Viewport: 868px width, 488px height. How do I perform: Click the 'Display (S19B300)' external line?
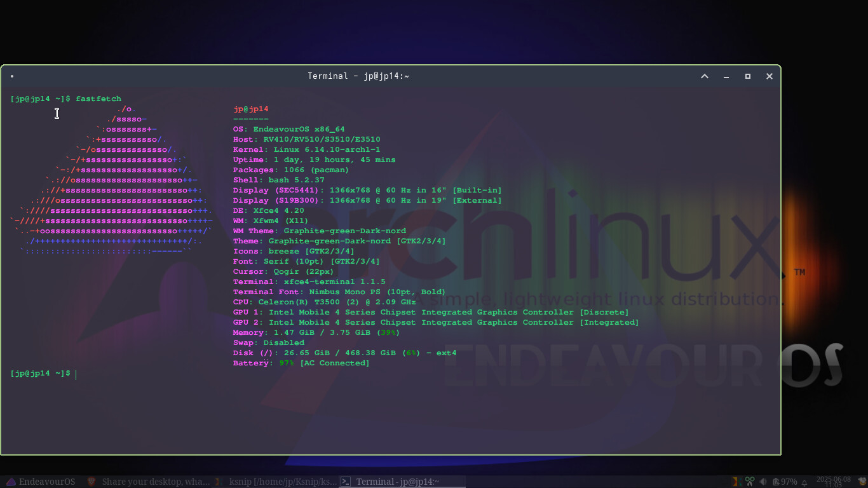click(x=367, y=200)
